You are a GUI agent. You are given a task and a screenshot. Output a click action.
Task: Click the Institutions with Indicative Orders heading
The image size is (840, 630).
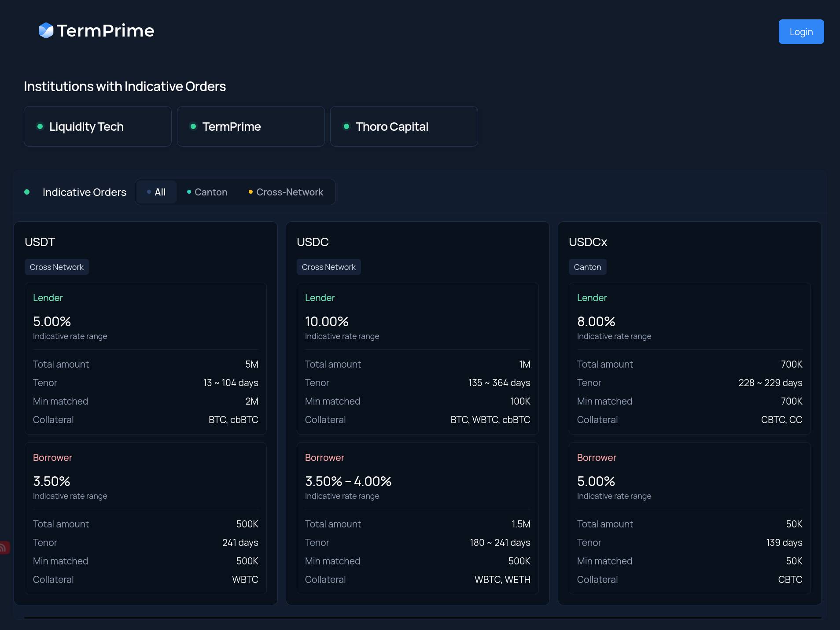click(125, 86)
